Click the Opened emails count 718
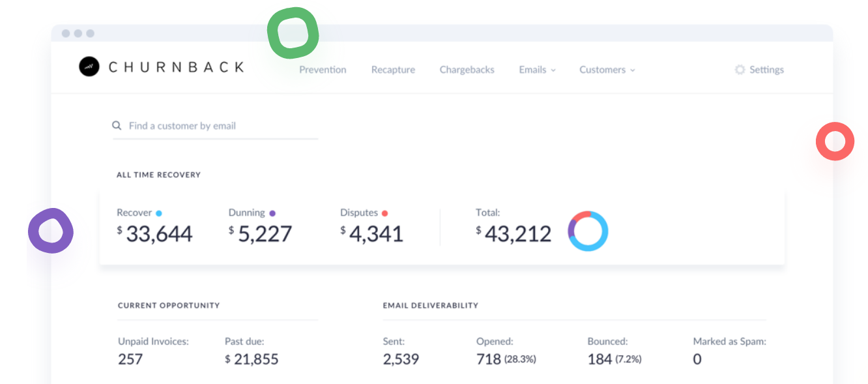The width and height of the screenshot is (868, 384). [x=489, y=359]
